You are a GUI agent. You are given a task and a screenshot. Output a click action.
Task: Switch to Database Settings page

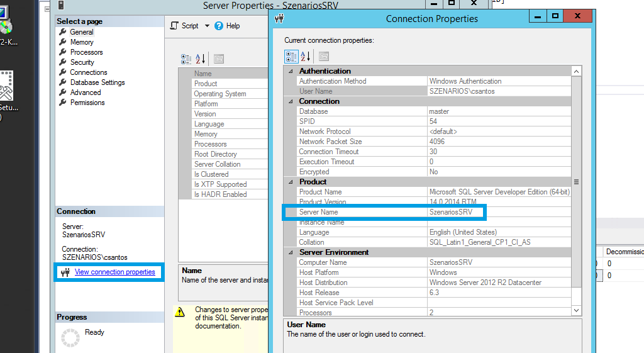coord(97,82)
